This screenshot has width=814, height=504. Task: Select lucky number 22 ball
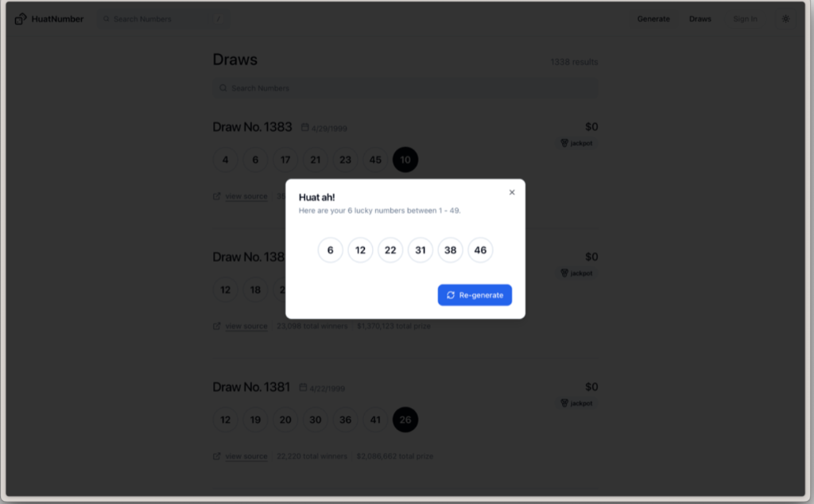pos(390,250)
